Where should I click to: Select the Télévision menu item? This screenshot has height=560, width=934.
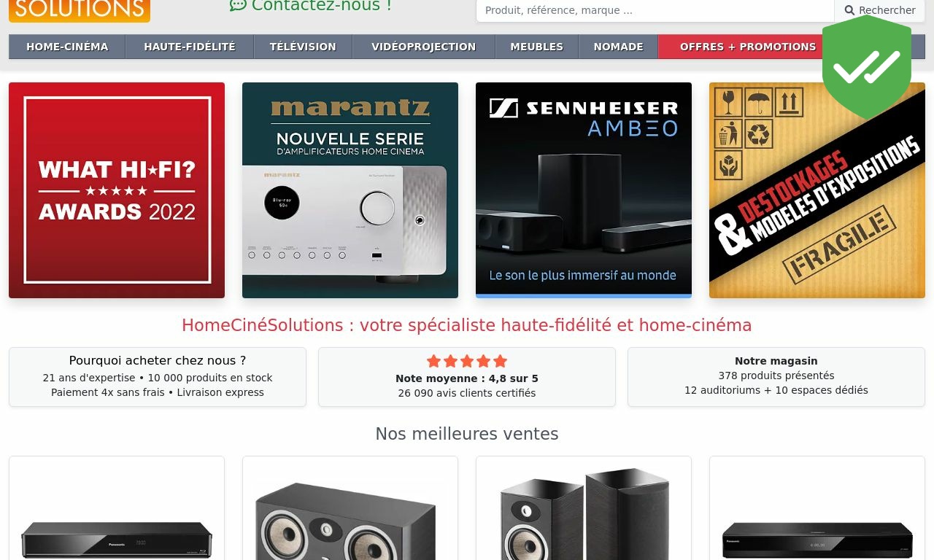tap(303, 47)
